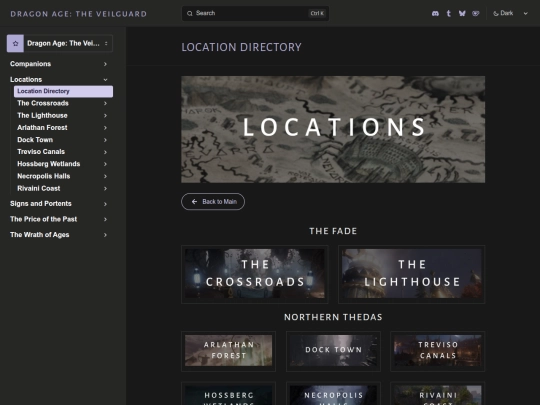The height and width of the screenshot is (405, 540).
Task: Open Necropolis Halls sidebar page
Action: (x=44, y=176)
